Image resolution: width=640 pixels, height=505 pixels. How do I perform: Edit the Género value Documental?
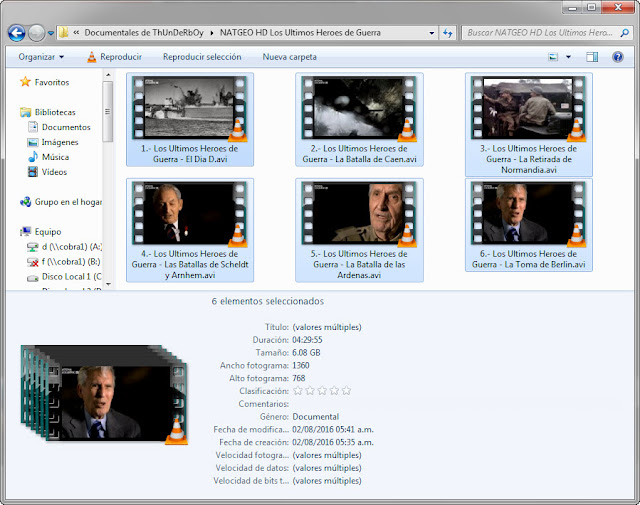click(x=316, y=417)
